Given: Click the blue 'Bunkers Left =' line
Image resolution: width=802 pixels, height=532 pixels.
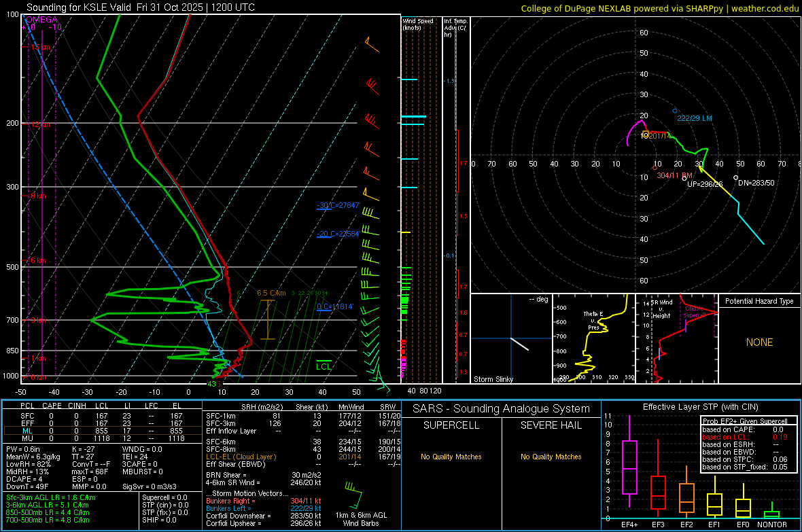Looking at the screenshot, I should (x=264, y=508).
